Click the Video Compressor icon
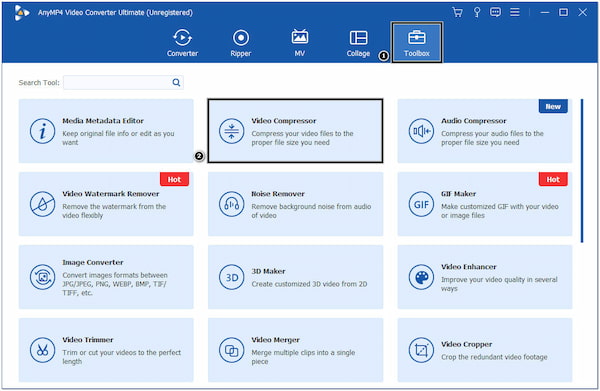The width and height of the screenshot is (600, 391). (232, 131)
